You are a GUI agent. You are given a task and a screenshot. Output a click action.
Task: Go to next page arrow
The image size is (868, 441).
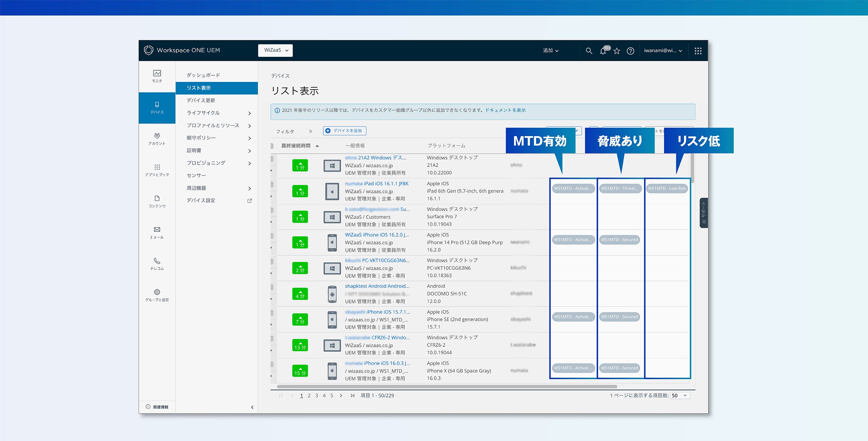341,395
